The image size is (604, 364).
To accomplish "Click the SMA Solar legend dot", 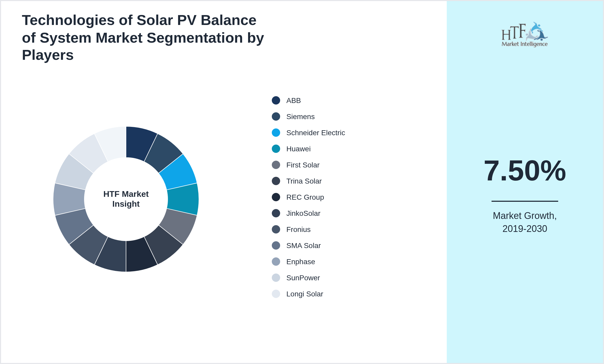I will pyautogui.click(x=276, y=245).
